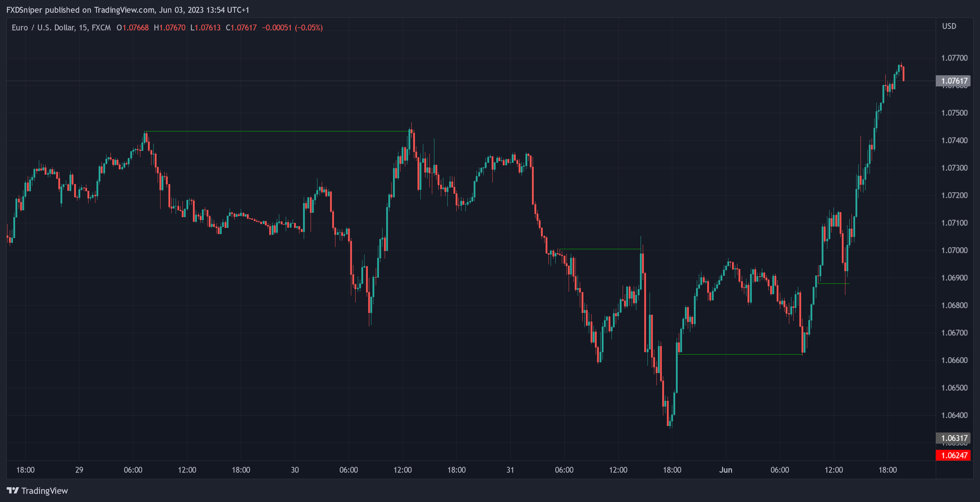Click the close value C1.07617 in the legend

coord(241,28)
